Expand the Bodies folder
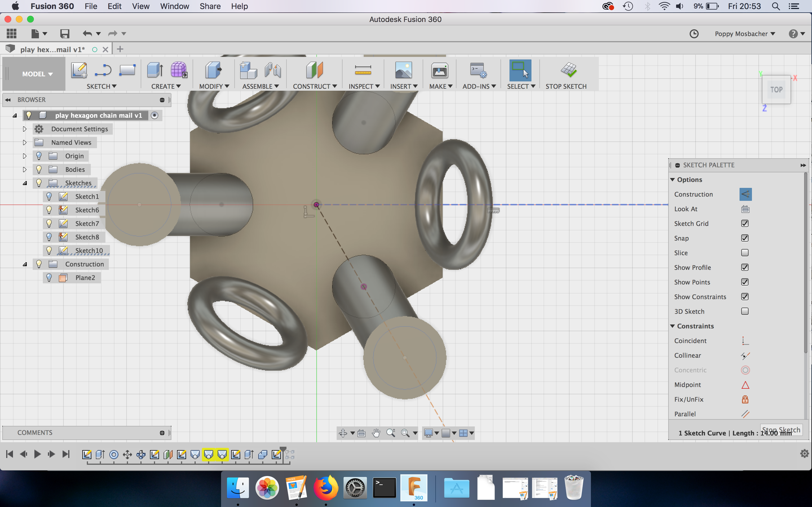The width and height of the screenshot is (812, 507). (25, 169)
